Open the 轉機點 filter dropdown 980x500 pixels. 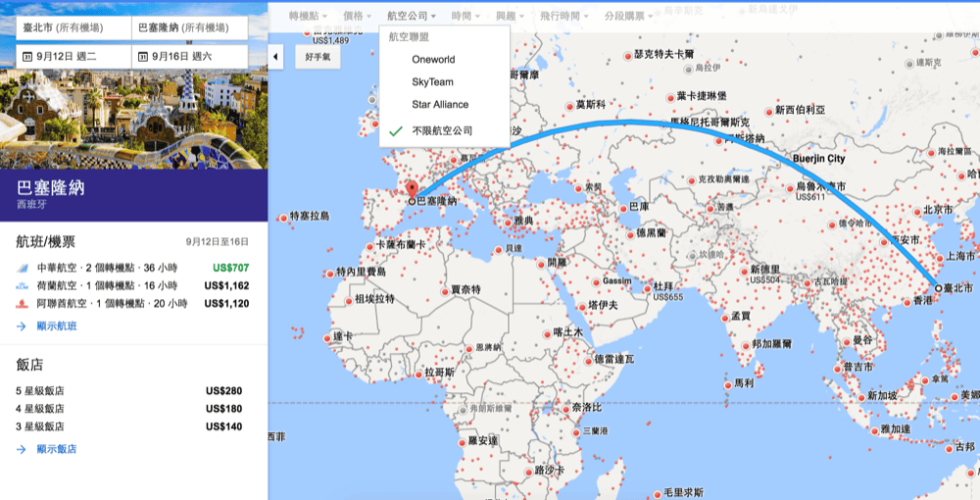pyautogui.click(x=308, y=17)
